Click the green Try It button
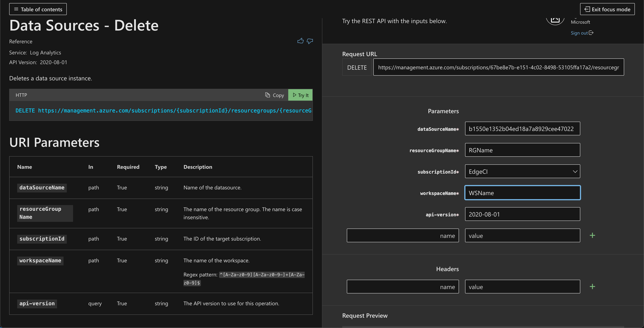The image size is (644, 328). point(300,95)
